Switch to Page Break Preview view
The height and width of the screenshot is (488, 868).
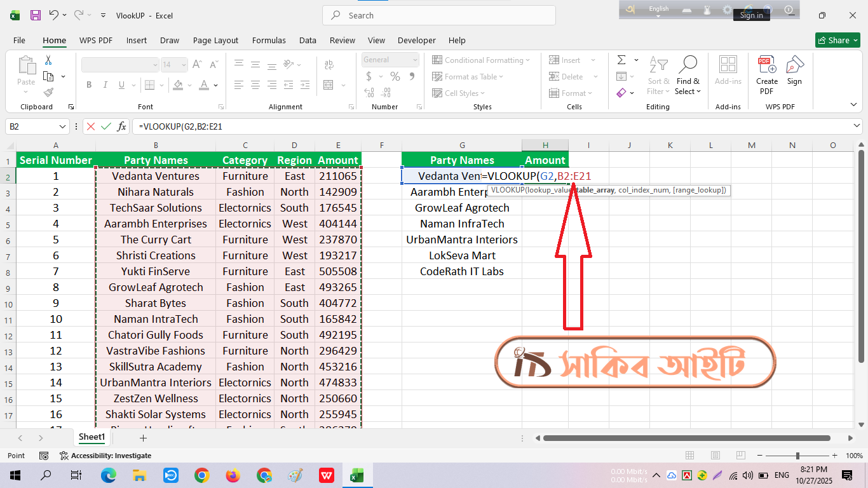point(741,456)
